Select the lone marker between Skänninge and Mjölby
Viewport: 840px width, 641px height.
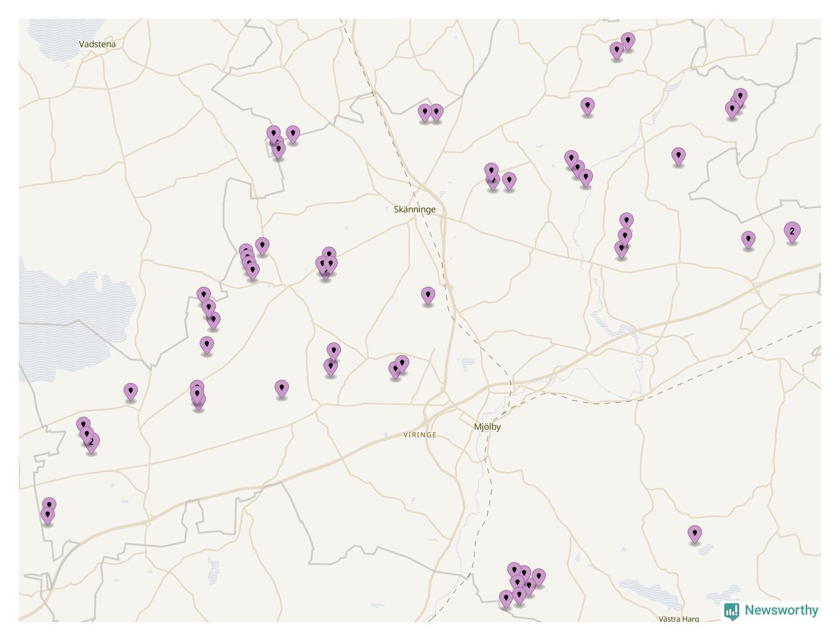[x=428, y=296]
